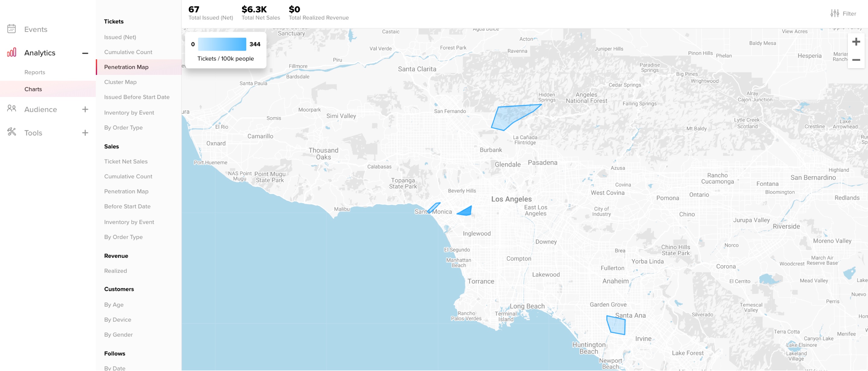Open Realized revenue chart
Screen dimensions: 868x371
pyautogui.click(x=115, y=271)
